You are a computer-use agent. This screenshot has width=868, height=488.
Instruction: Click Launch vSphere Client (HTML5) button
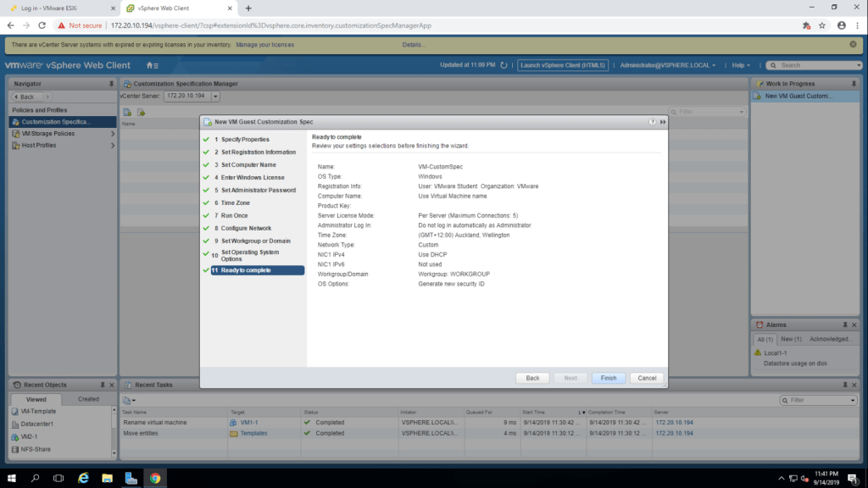(x=564, y=65)
